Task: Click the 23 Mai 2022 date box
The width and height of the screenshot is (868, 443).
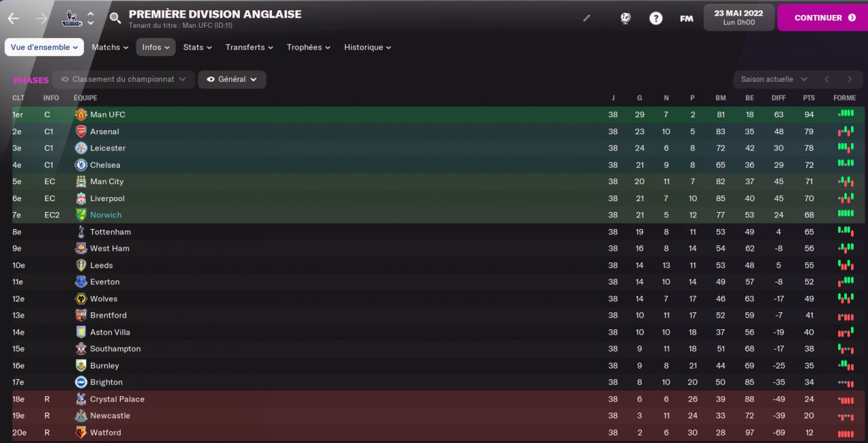Action: tap(738, 18)
